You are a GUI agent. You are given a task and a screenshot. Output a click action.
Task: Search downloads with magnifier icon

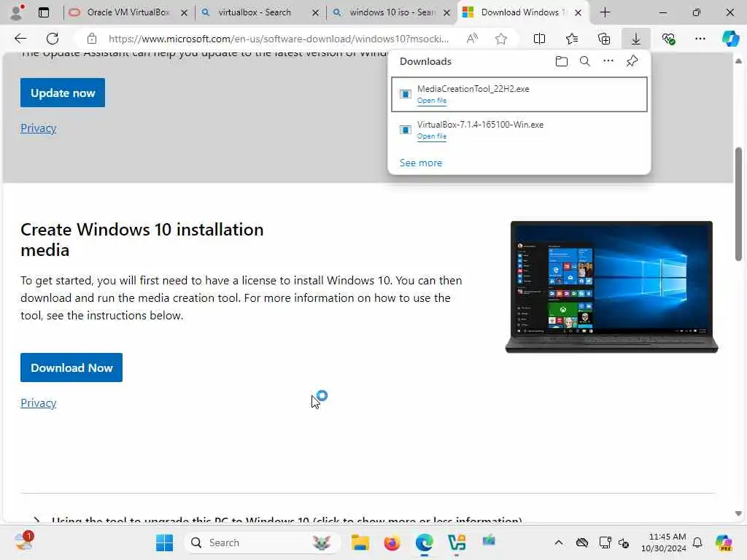click(x=585, y=61)
